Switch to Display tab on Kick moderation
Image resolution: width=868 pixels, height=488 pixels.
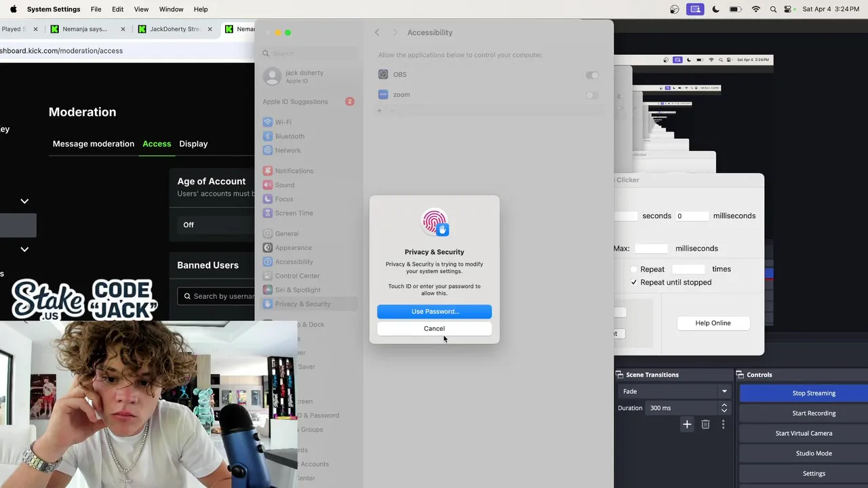(193, 144)
